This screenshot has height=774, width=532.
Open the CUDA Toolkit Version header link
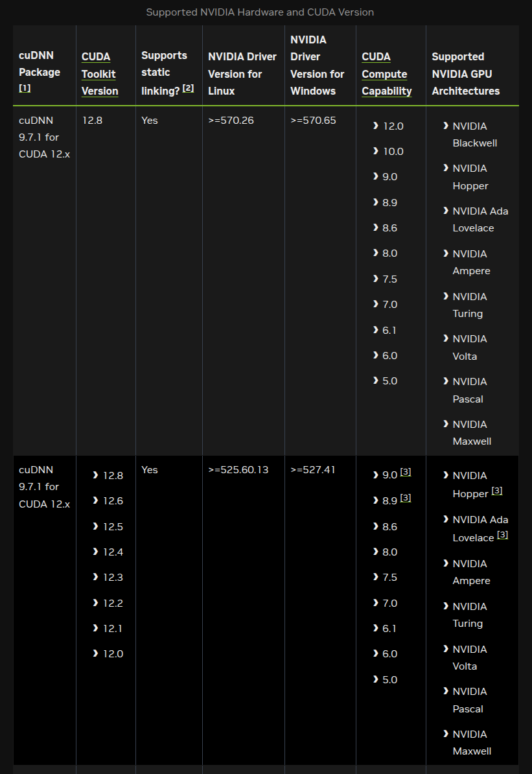point(100,74)
